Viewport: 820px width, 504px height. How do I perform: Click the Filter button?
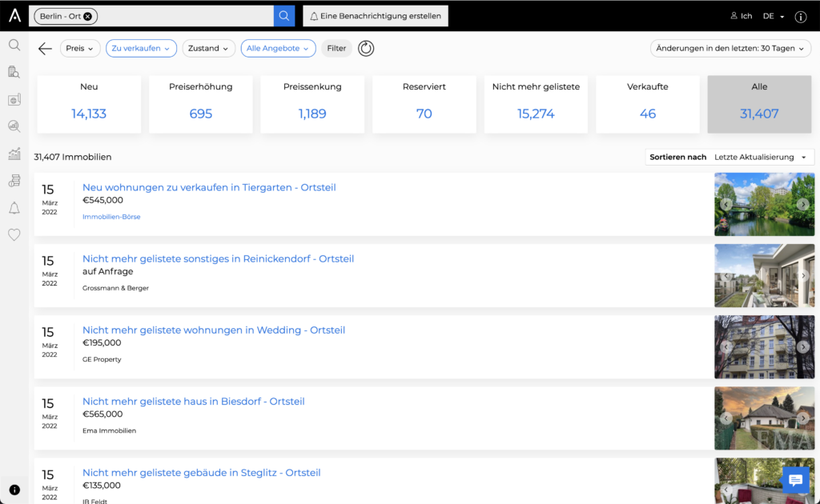point(336,49)
